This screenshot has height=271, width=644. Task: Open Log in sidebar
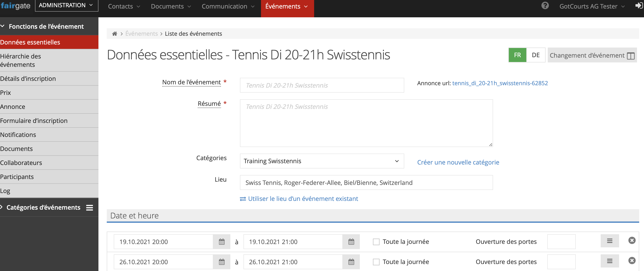[49, 191]
